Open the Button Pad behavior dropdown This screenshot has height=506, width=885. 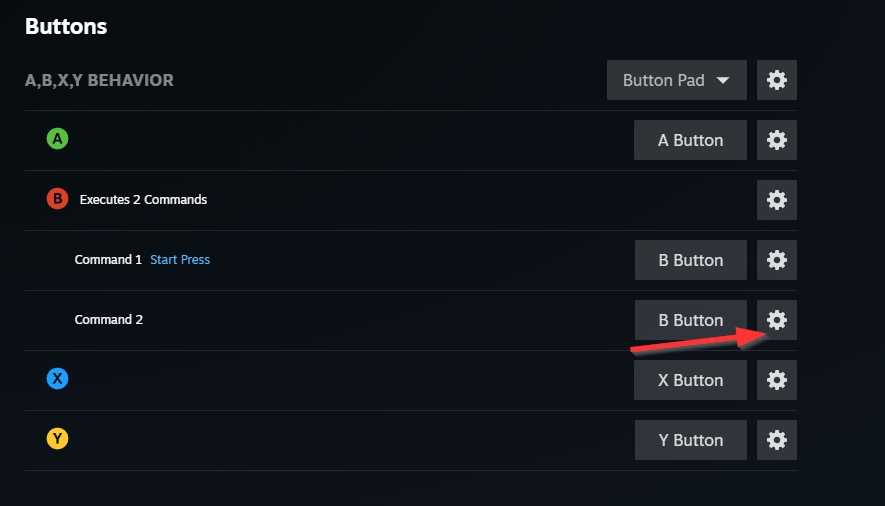pos(676,80)
